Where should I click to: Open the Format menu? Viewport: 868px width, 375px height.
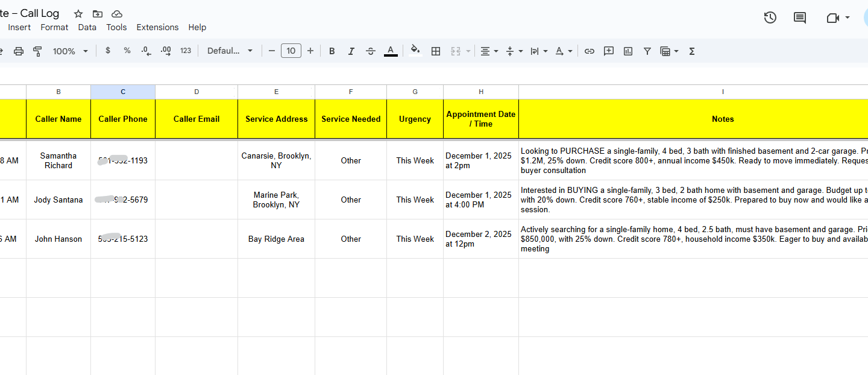coord(54,27)
